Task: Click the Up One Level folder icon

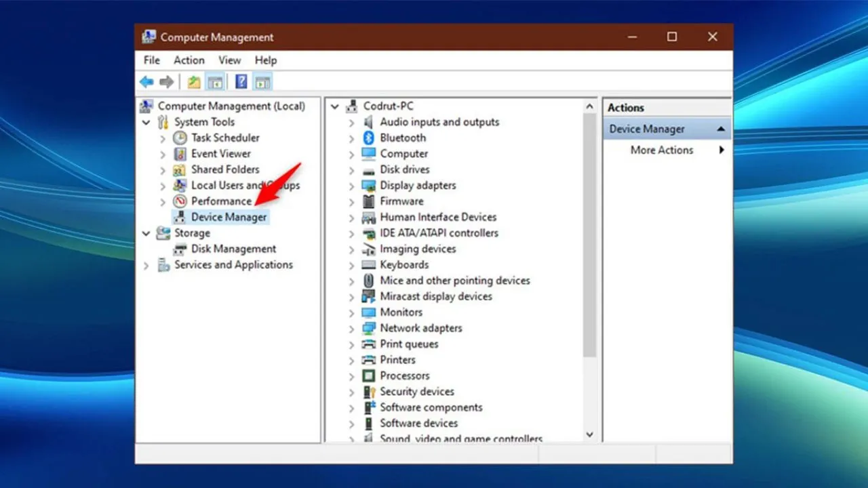Action: pyautogui.click(x=194, y=82)
